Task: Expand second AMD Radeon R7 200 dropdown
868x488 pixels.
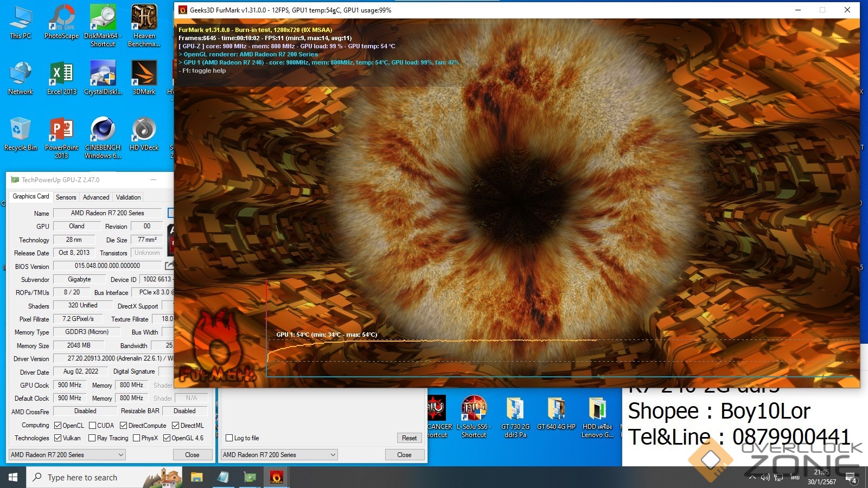Action: [279, 455]
